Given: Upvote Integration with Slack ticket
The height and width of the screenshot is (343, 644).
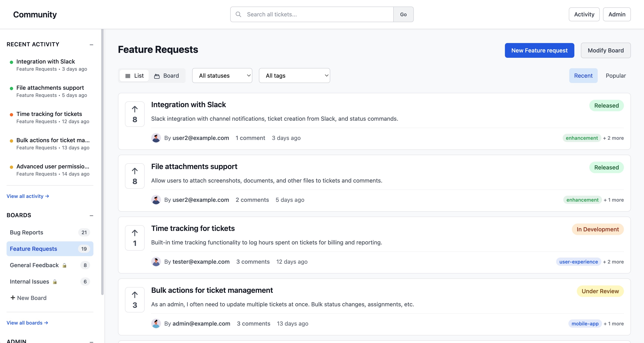Looking at the screenshot, I should 135,114.
